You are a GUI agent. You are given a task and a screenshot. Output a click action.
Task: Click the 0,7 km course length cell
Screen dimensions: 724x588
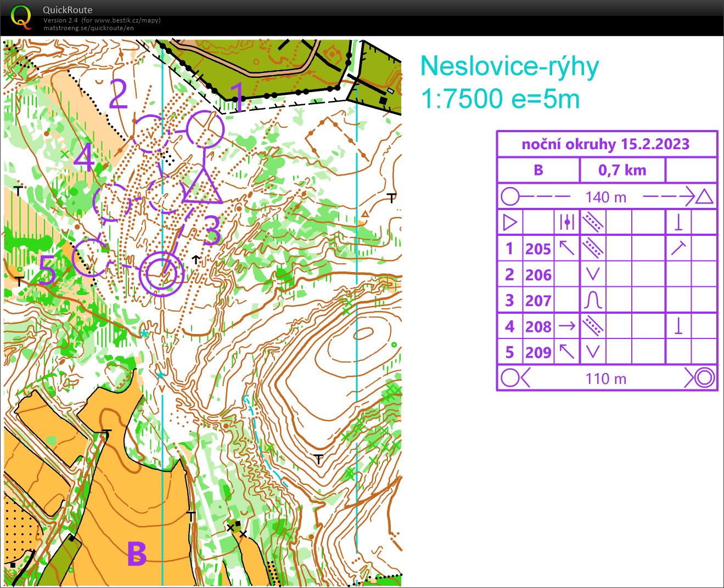click(622, 170)
